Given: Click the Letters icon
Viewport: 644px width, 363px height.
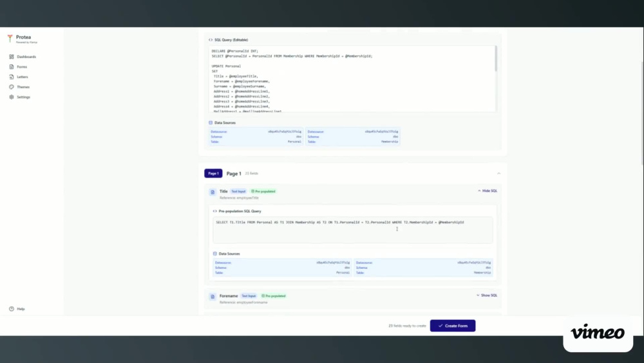Looking at the screenshot, I should 12,77.
